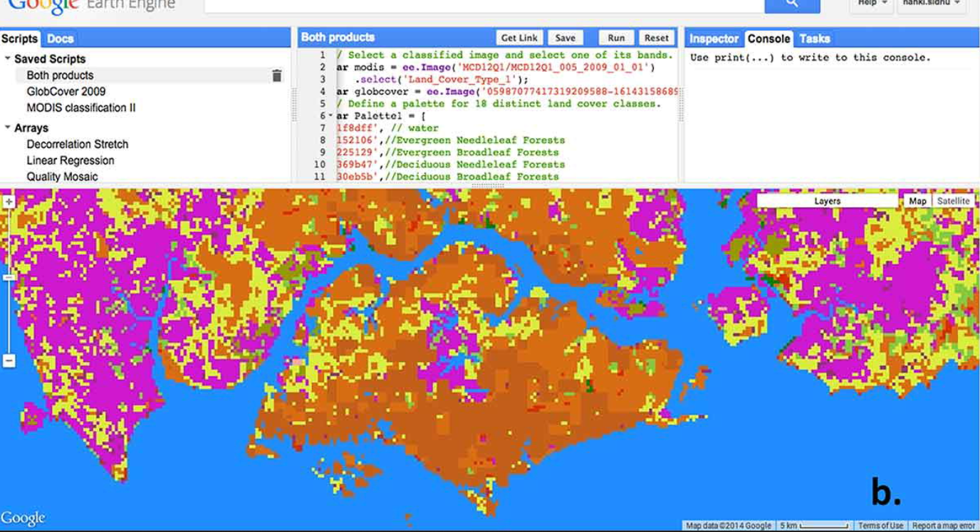The width and height of the screenshot is (980, 532).
Task: Click 'Deciduous Needleleaf Forests' comment in code
Action: 475,165
